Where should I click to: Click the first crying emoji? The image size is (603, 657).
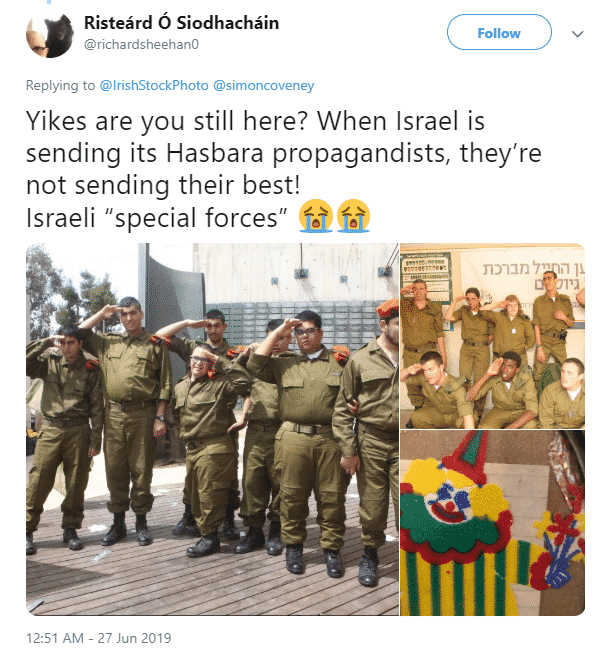click(316, 216)
